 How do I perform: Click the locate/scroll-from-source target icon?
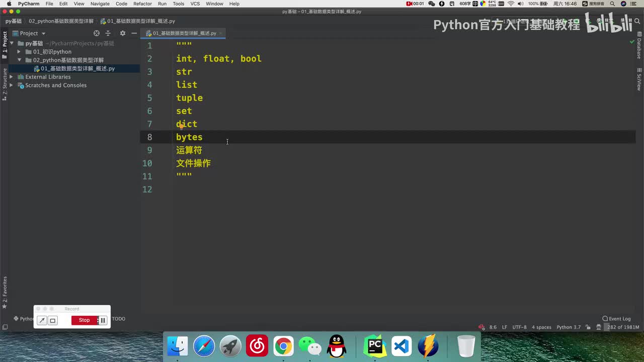(x=97, y=33)
